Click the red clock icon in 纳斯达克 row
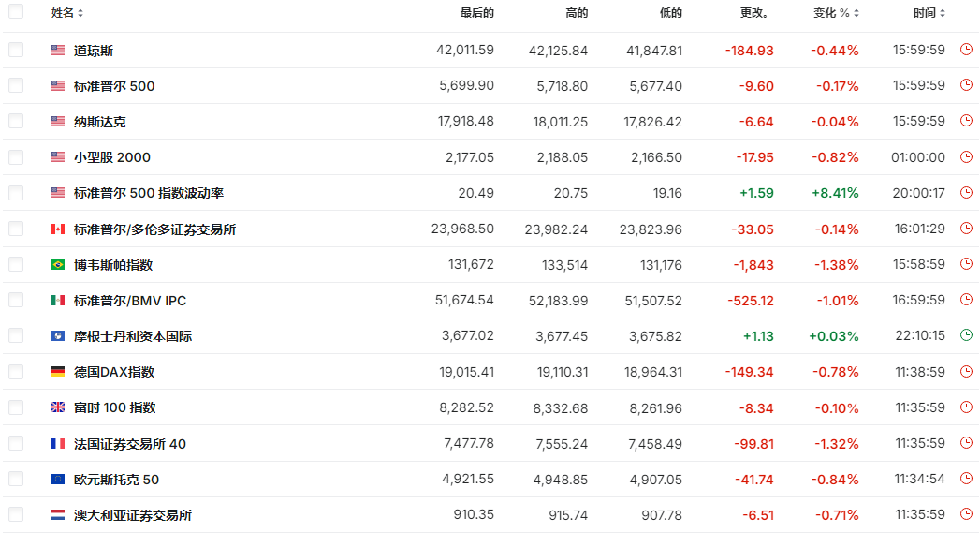Viewport: 980px width, 533px height. coord(966,121)
